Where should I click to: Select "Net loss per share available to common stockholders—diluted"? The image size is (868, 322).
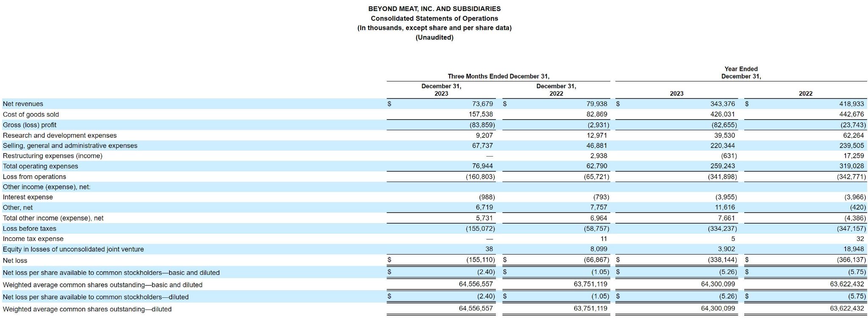coord(96,297)
